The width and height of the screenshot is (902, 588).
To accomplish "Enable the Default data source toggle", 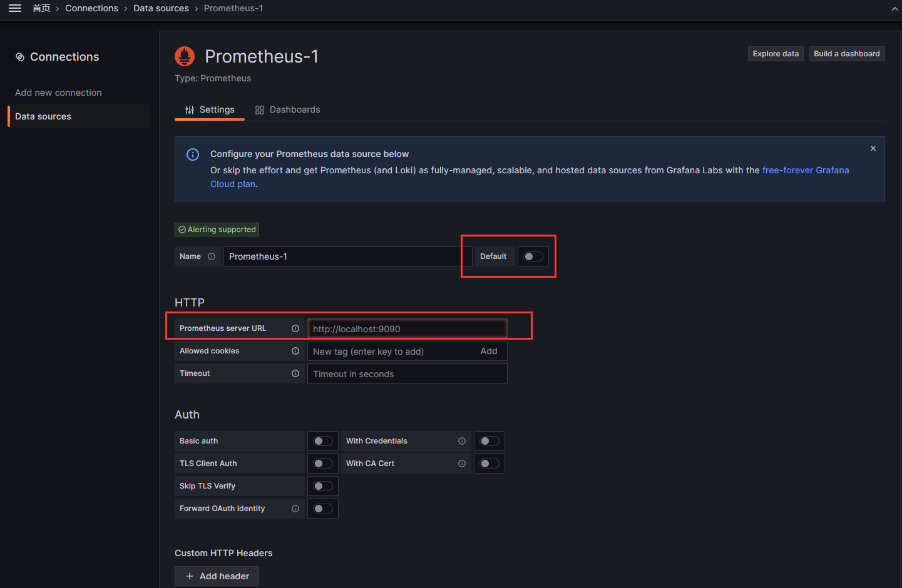I will [x=533, y=256].
